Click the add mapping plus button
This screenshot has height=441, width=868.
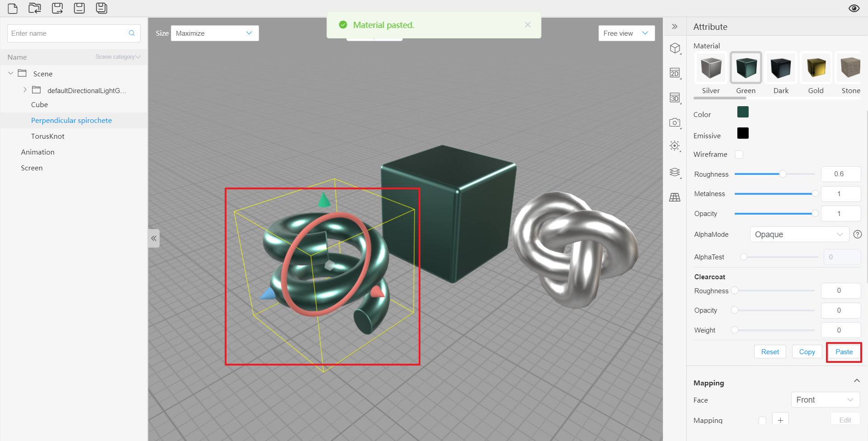[780, 420]
